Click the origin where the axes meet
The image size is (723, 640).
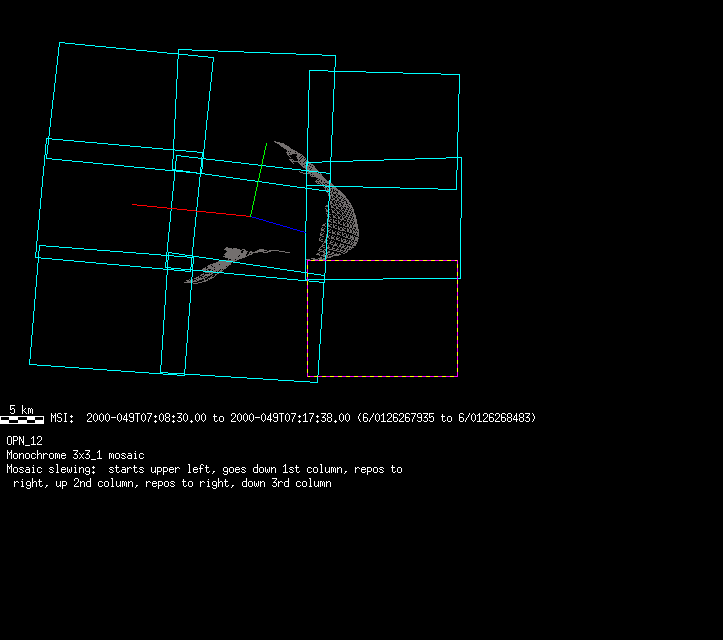249,216
